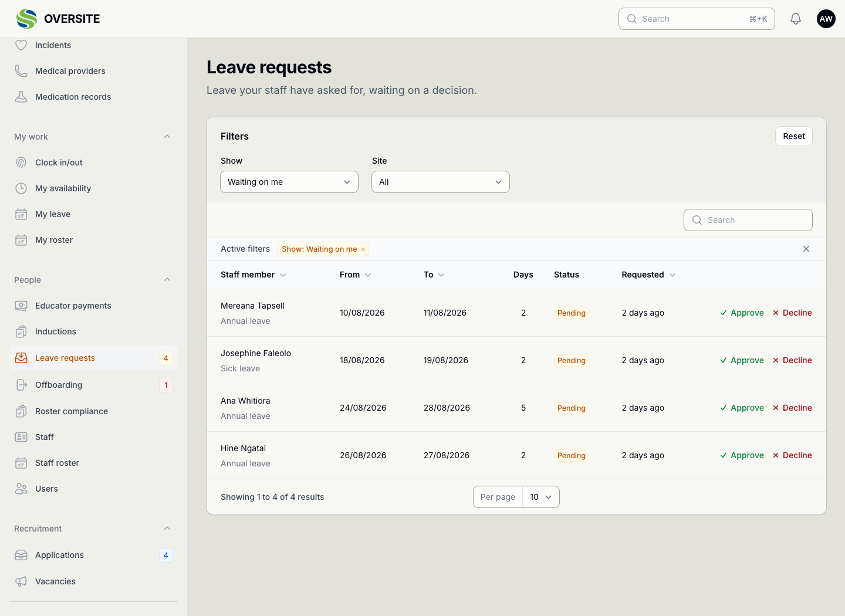This screenshot has width=845, height=616.
Task: Click the Oversite logo
Action: 58,19
